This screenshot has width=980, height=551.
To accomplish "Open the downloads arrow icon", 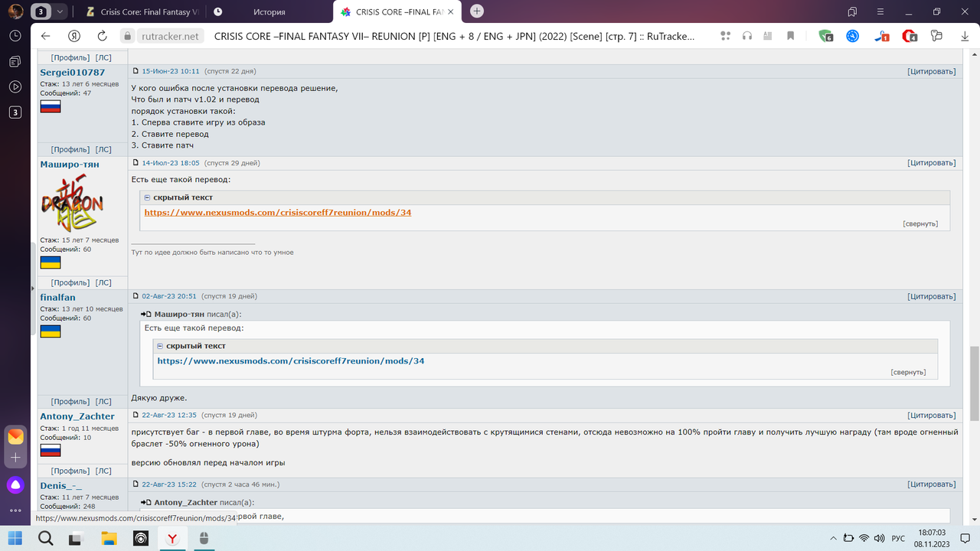I will (x=965, y=36).
